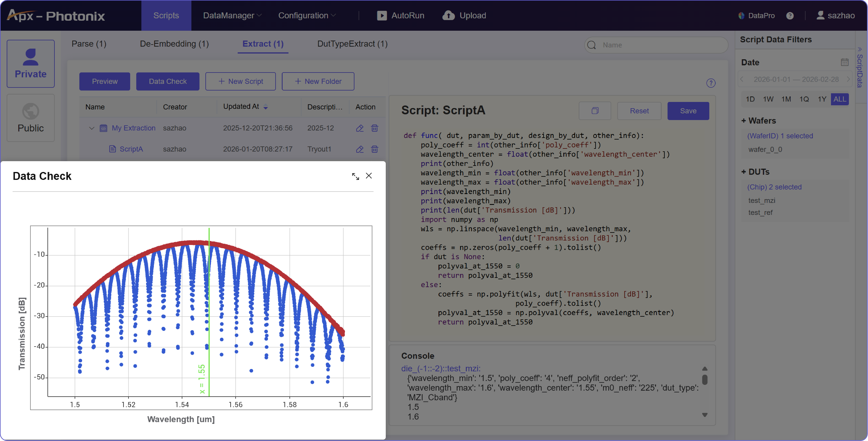Open the calendar picker in Script Data Filters
The width and height of the screenshot is (868, 441).
tap(844, 62)
